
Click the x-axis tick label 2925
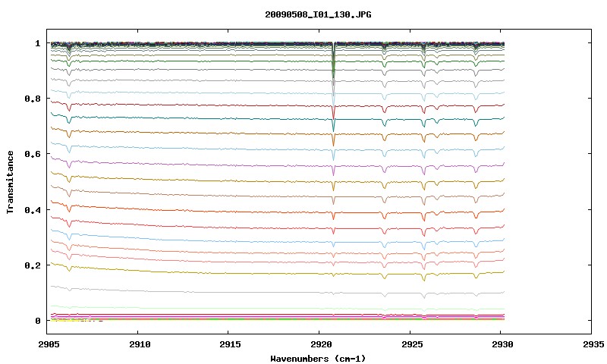pos(412,344)
